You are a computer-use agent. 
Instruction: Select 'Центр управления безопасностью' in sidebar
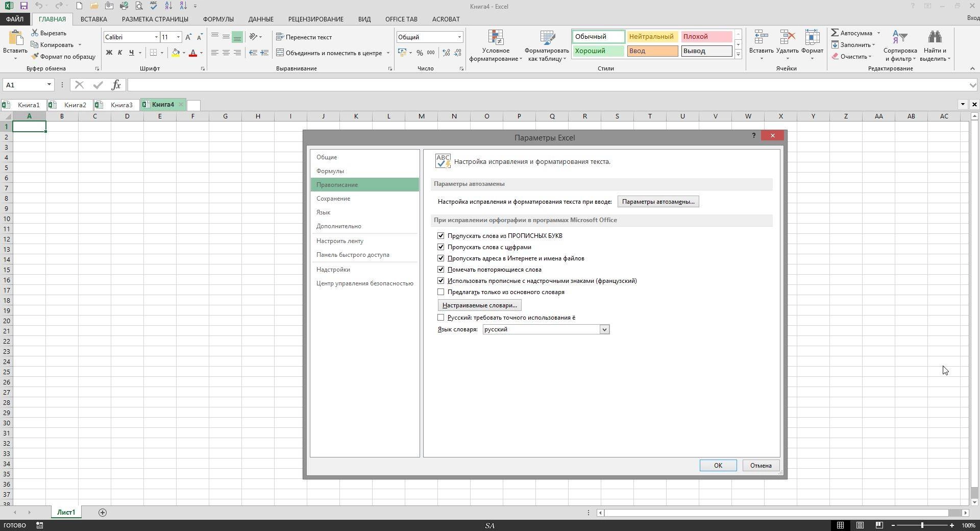click(364, 283)
